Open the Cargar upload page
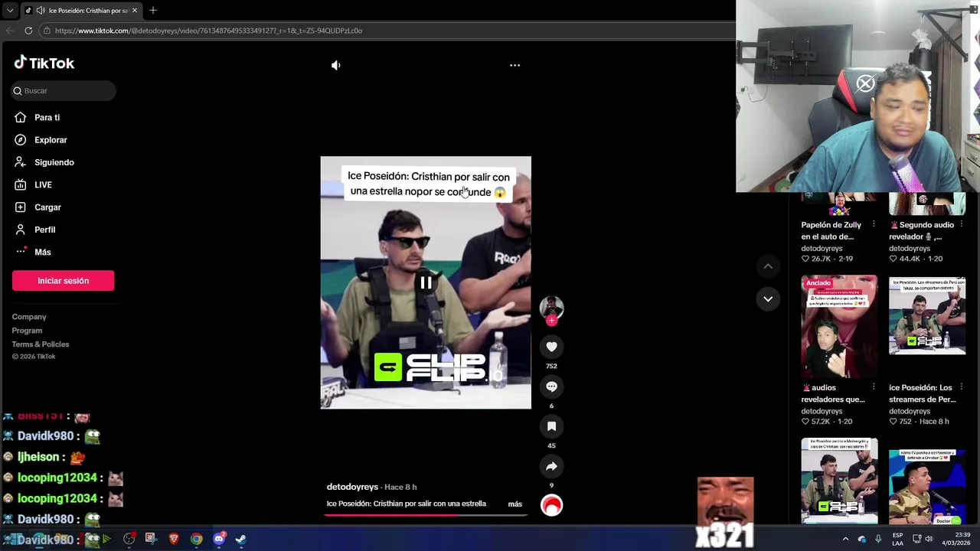 coord(47,207)
